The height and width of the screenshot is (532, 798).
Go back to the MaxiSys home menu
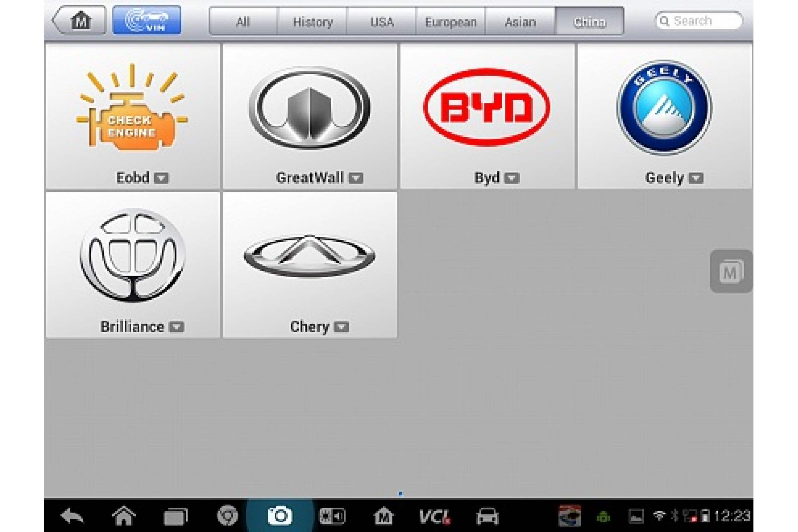[80, 20]
